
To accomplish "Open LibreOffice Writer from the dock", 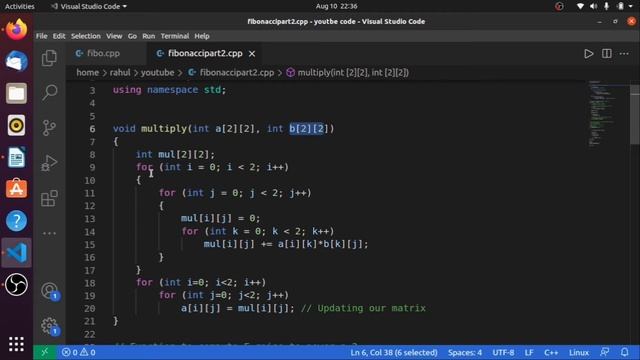I will coord(16,157).
